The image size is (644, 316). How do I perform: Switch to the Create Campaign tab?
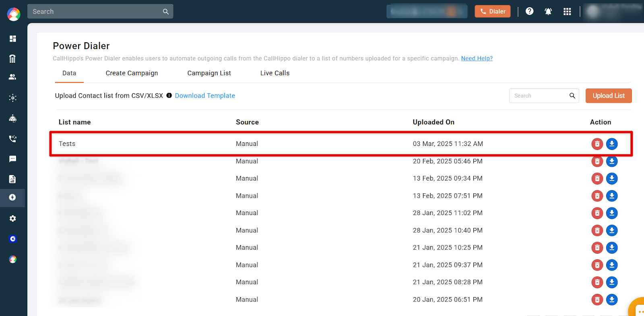pos(132,73)
